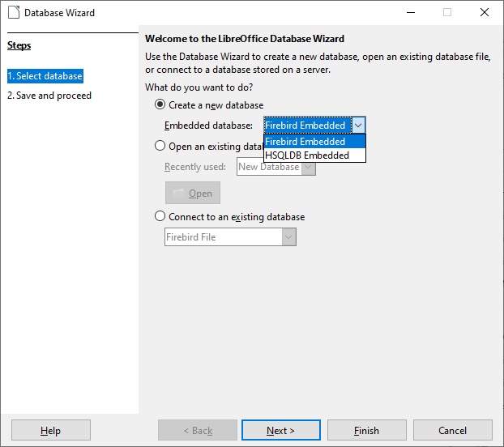Go to step 2 Save and proceed
The width and height of the screenshot is (504, 447).
pos(49,96)
